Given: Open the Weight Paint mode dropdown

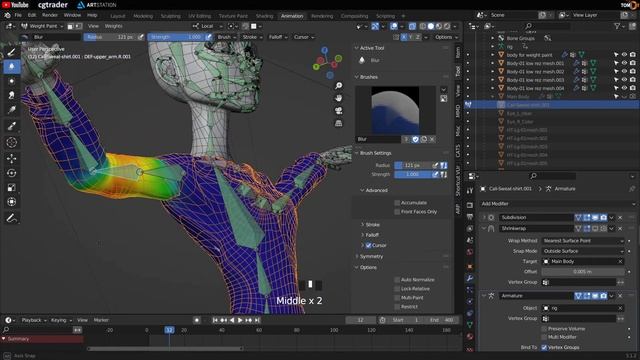Looking at the screenshot, I should click(42, 26).
